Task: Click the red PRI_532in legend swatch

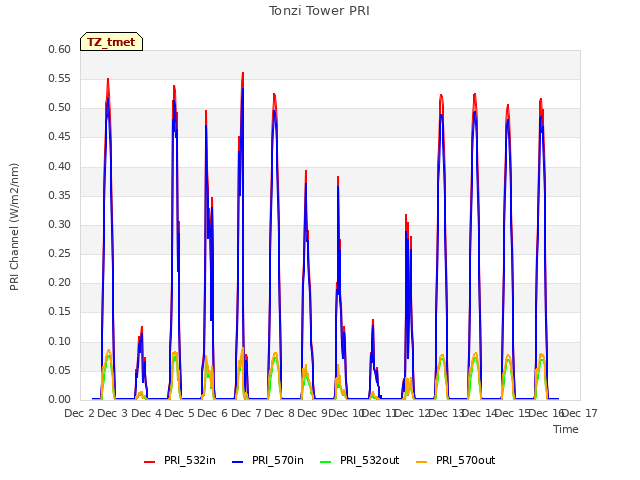Action: pos(150,461)
